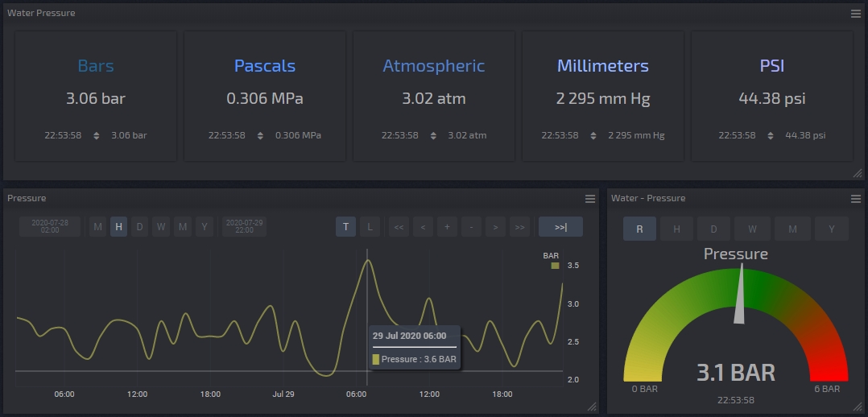
Task: Click the chart end date 2020-07-29 22:00
Action: (x=244, y=228)
